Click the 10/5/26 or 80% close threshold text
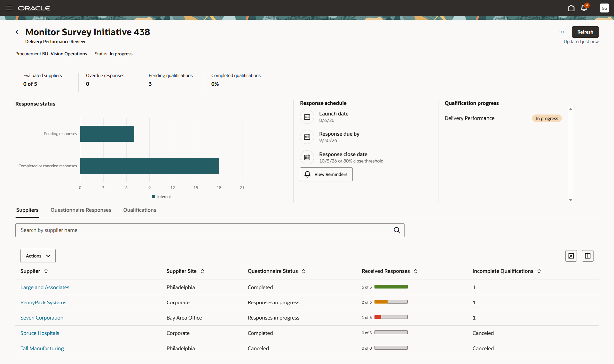 351,161
